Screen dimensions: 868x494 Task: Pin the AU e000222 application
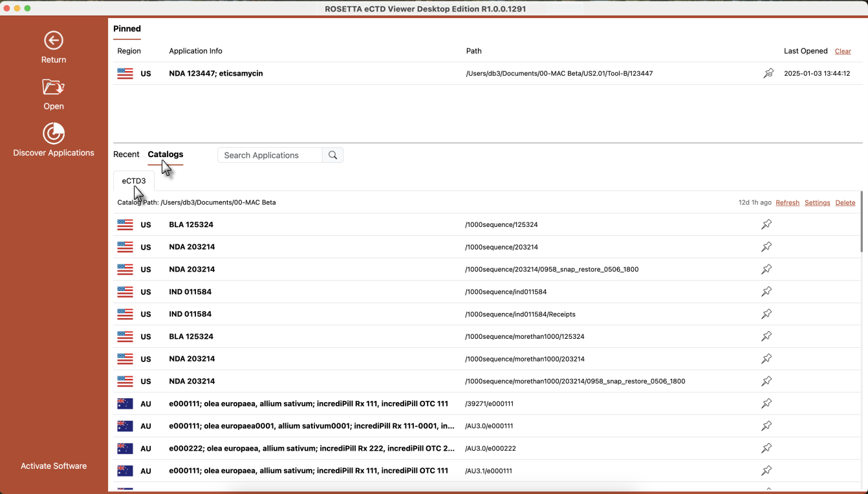[x=766, y=448]
